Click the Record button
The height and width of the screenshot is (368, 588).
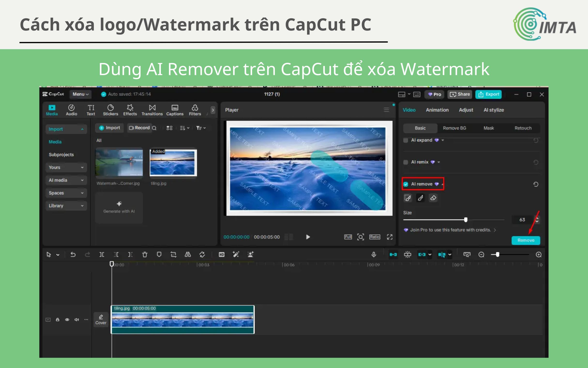click(139, 128)
